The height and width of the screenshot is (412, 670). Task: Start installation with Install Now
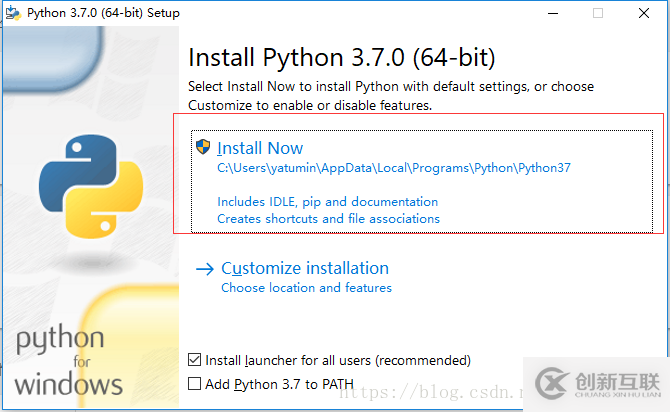pos(259,148)
